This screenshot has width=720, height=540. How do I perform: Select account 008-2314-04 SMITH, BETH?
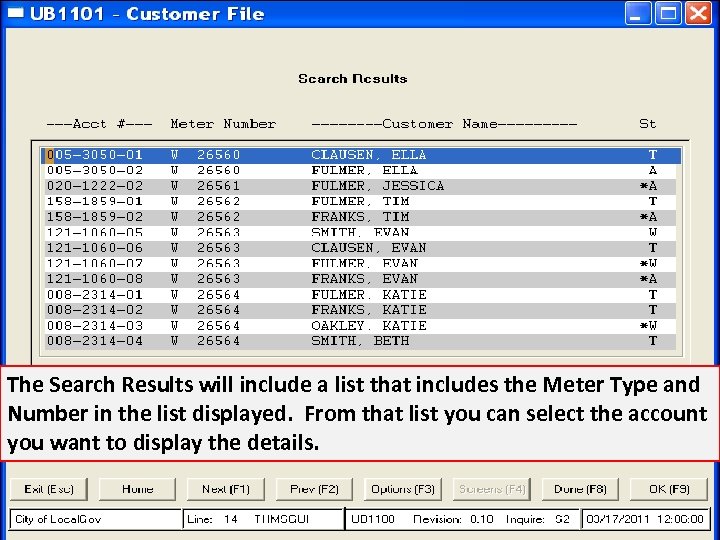tap(360, 341)
